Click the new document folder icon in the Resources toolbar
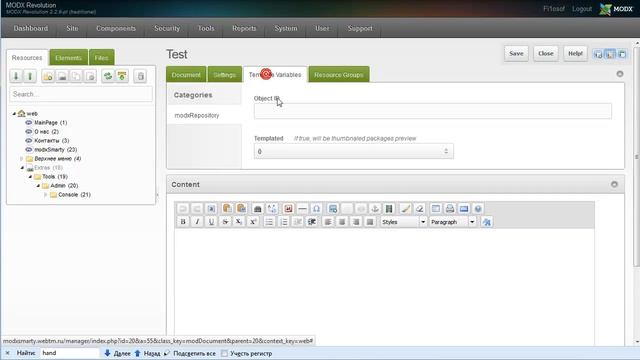 (48, 76)
